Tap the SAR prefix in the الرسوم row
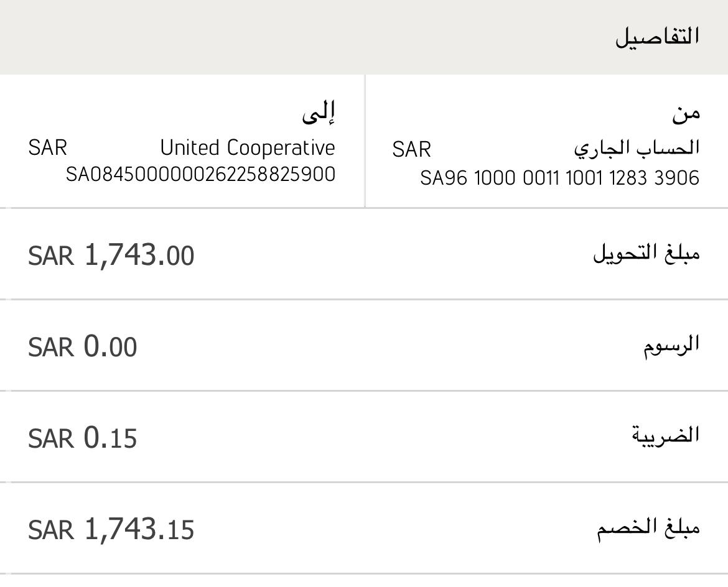Screen dimensions: 728x587 (50, 347)
